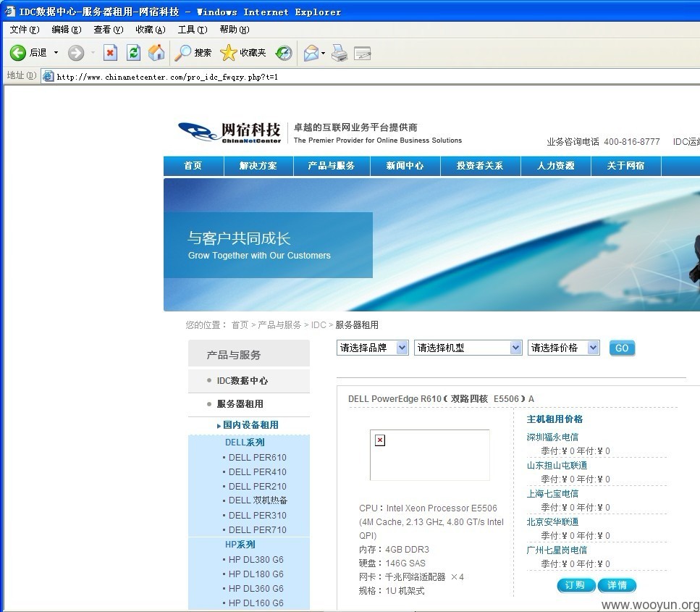700x612 pixels.
Task: Go to 首页 navigation tab
Action: coord(193,166)
